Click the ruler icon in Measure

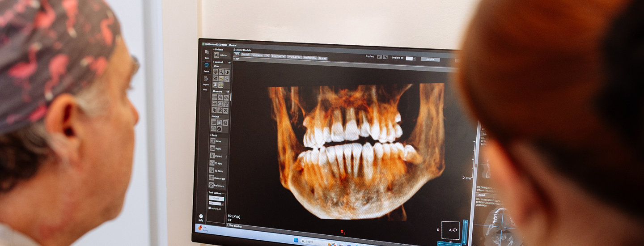click(x=215, y=97)
